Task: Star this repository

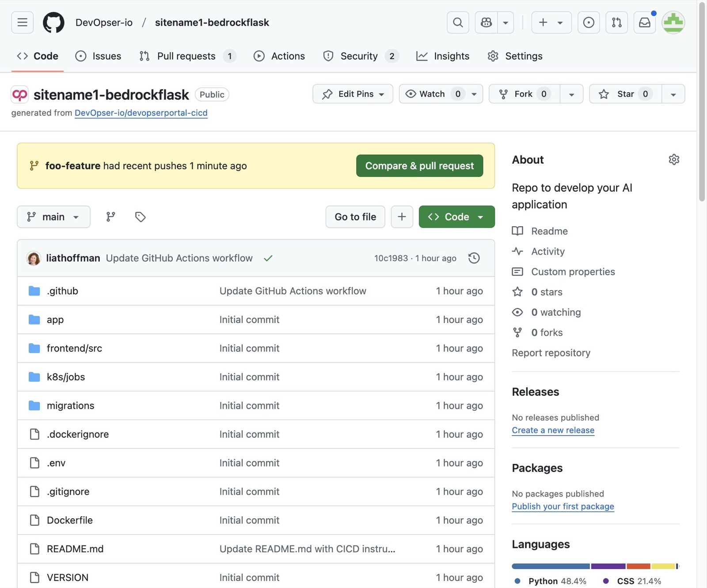Action: click(625, 94)
